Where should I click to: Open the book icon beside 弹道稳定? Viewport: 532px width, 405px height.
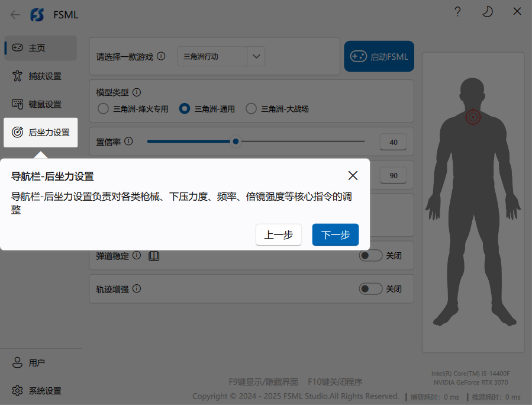pos(154,256)
